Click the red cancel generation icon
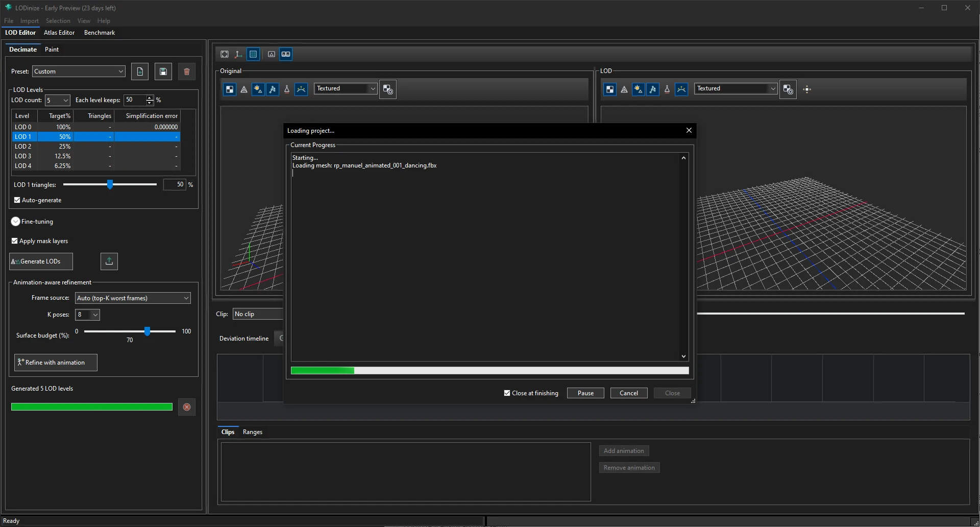980x527 pixels. [187, 407]
